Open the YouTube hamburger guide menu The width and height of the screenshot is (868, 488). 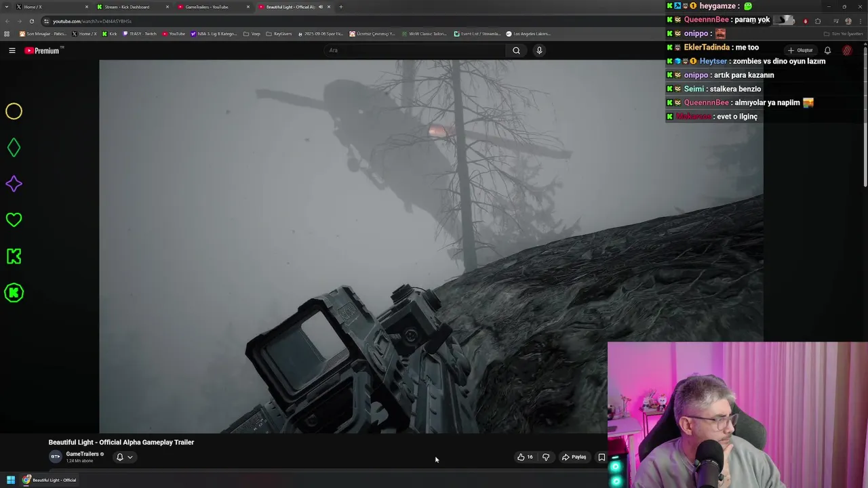point(12,50)
